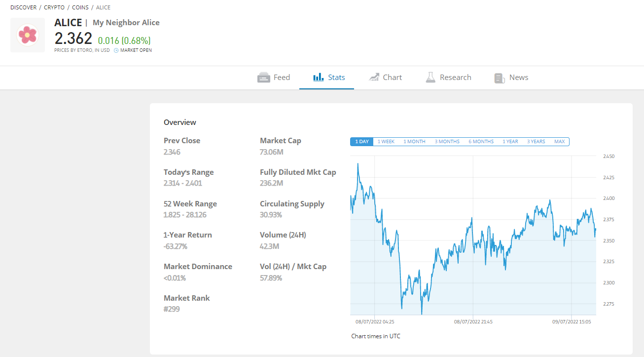Click the ALICE flower logo icon
Screen dimensions: 644x357
coord(28,35)
